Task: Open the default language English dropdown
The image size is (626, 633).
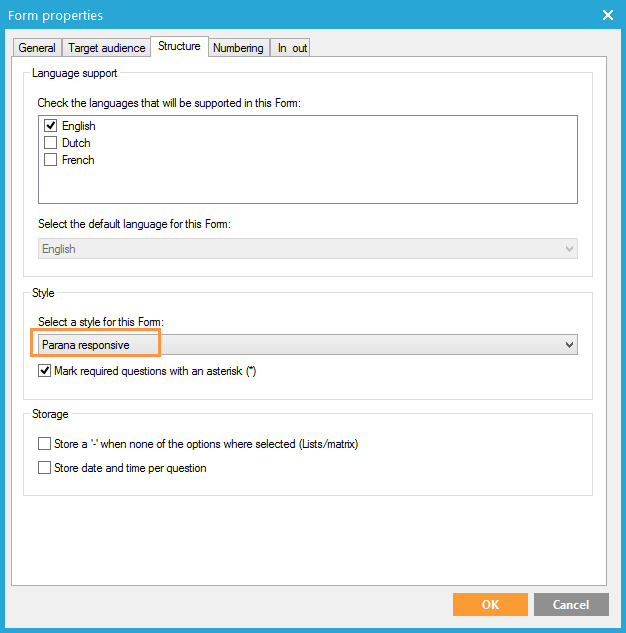Action: 307,249
